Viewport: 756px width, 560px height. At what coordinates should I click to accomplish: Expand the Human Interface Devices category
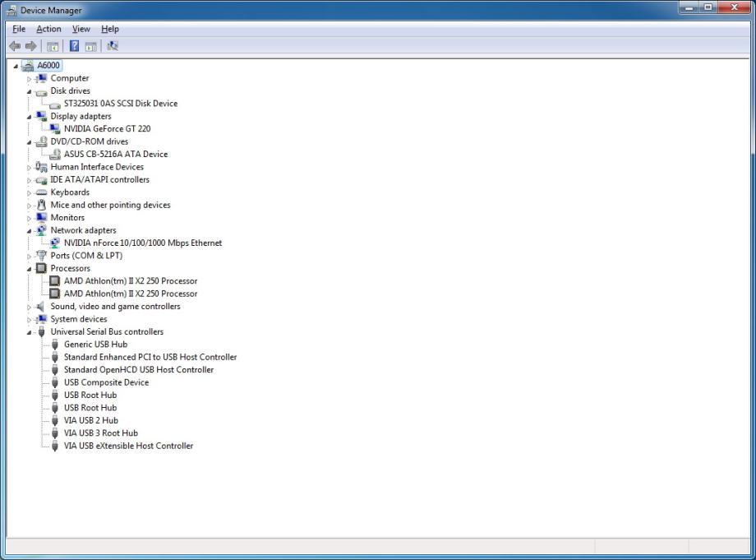[x=29, y=168]
